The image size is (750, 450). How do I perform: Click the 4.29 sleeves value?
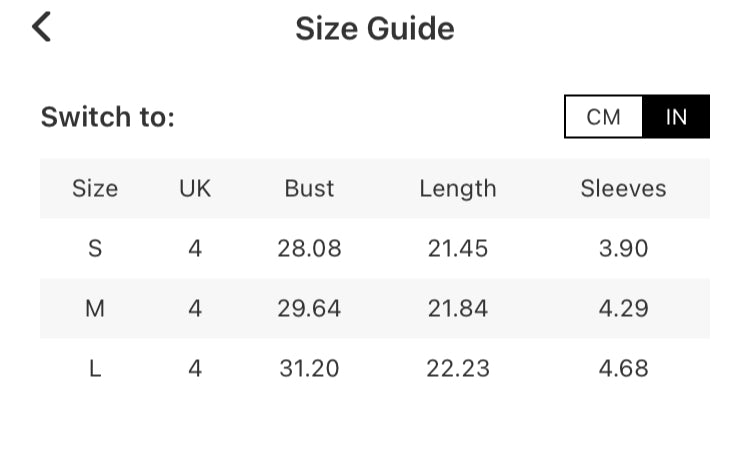(x=623, y=308)
